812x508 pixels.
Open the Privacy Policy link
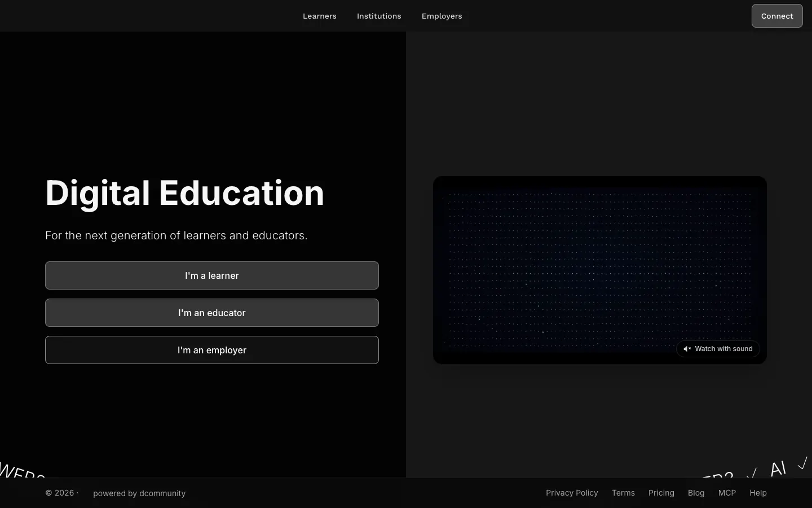click(572, 493)
